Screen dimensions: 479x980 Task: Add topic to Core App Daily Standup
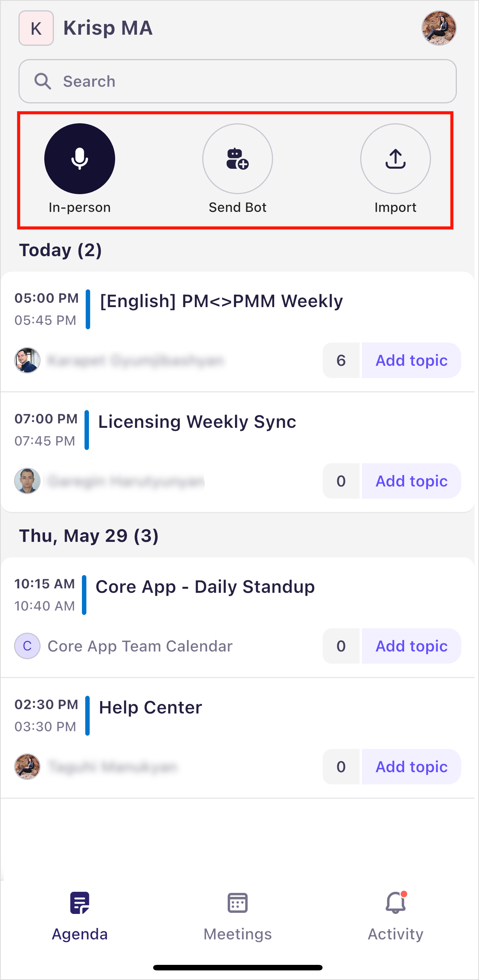coord(411,646)
